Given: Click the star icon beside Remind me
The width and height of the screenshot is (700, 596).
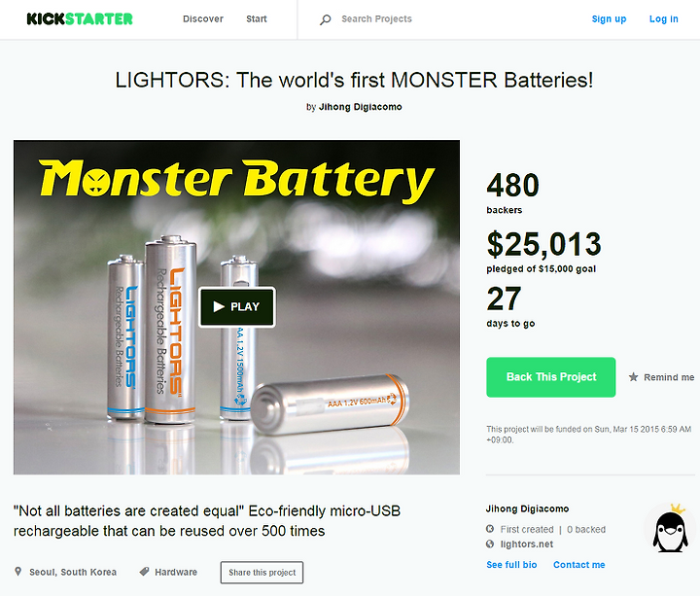Looking at the screenshot, I should point(633,377).
